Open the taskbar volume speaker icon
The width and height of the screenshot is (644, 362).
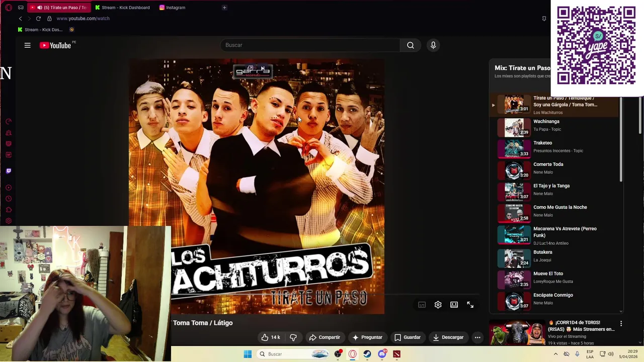pyautogui.click(x=611, y=354)
